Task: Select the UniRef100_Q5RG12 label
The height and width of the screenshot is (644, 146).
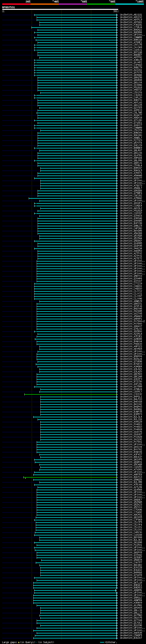Action: tap(131, 598)
